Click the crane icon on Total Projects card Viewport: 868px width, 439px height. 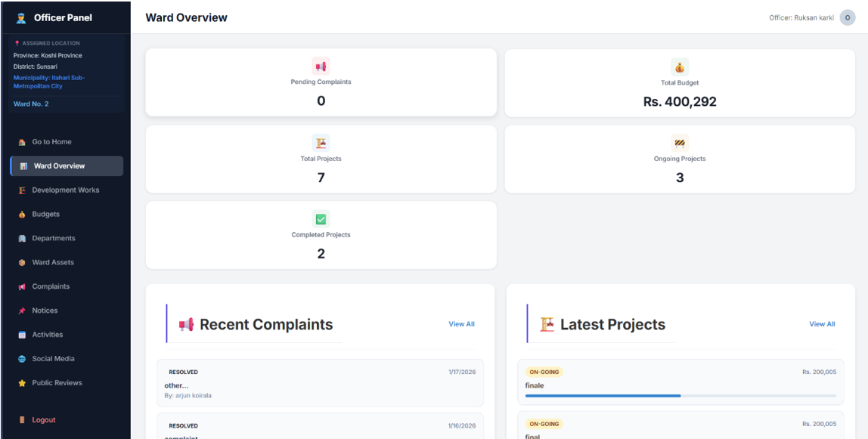pos(321,144)
